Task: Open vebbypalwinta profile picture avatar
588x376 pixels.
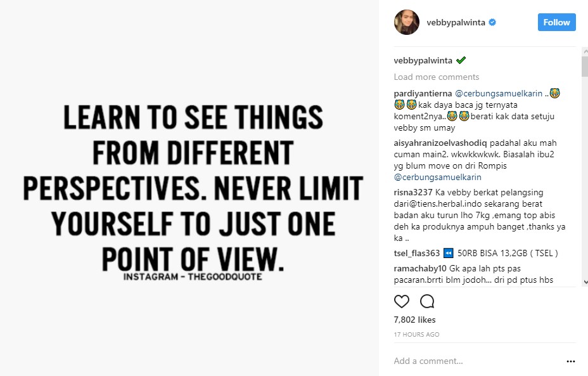Action: pos(407,22)
